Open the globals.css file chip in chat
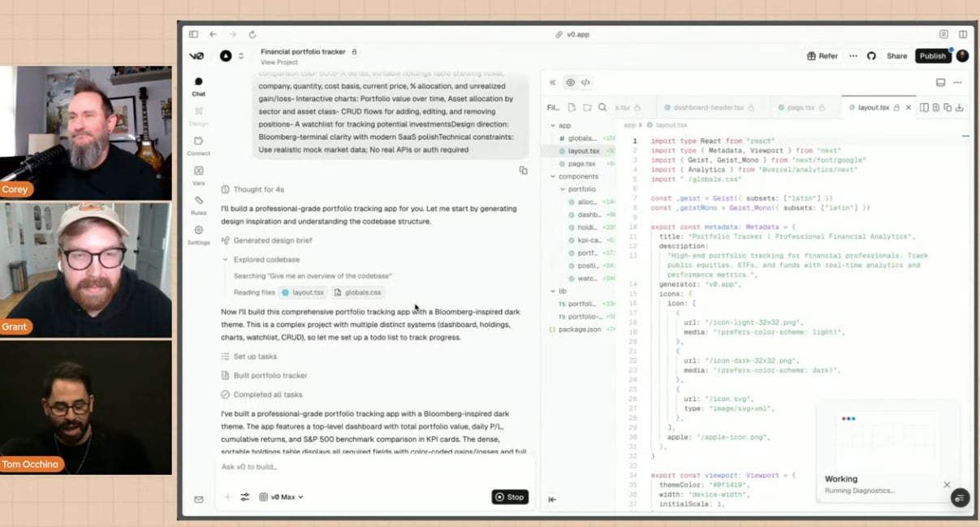Screen dimensions: 980x527 pos(357,292)
